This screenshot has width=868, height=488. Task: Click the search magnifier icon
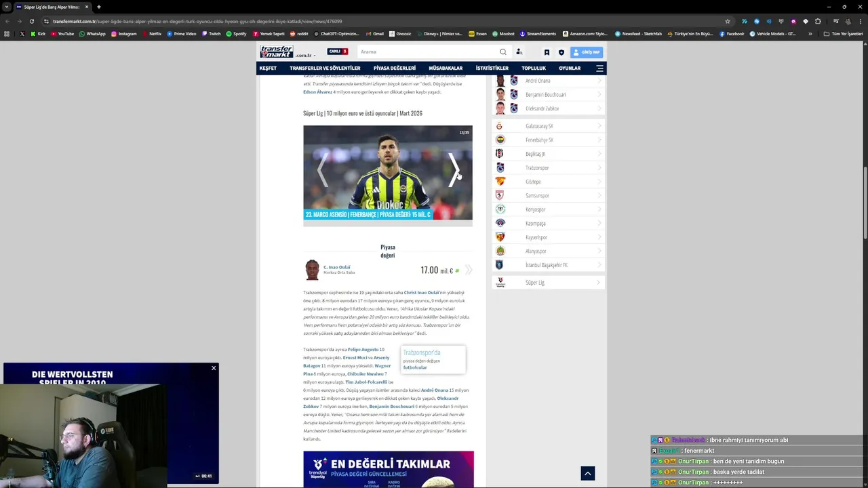click(502, 52)
